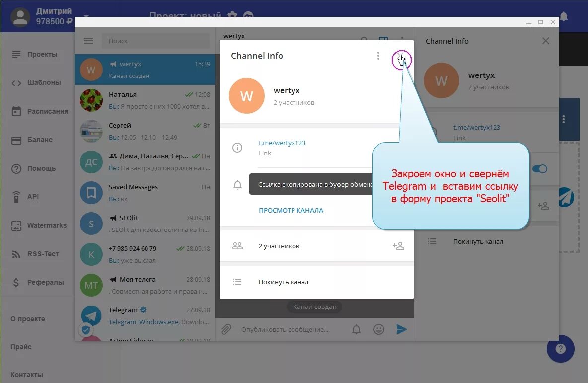The width and height of the screenshot is (588, 383).
Task: Click Saved Messages bookmark avatar
Action: [91, 193]
